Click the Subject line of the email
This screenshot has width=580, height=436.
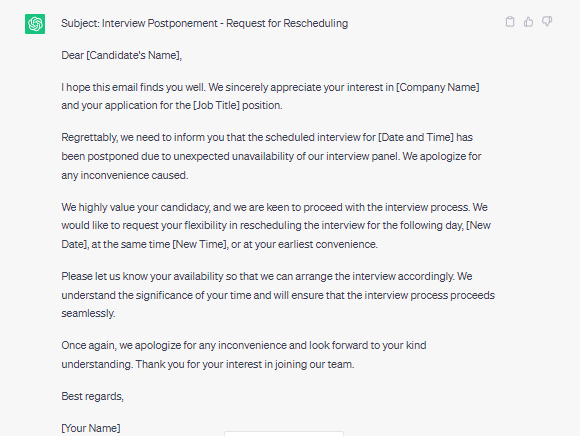click(x=205, y=23)
